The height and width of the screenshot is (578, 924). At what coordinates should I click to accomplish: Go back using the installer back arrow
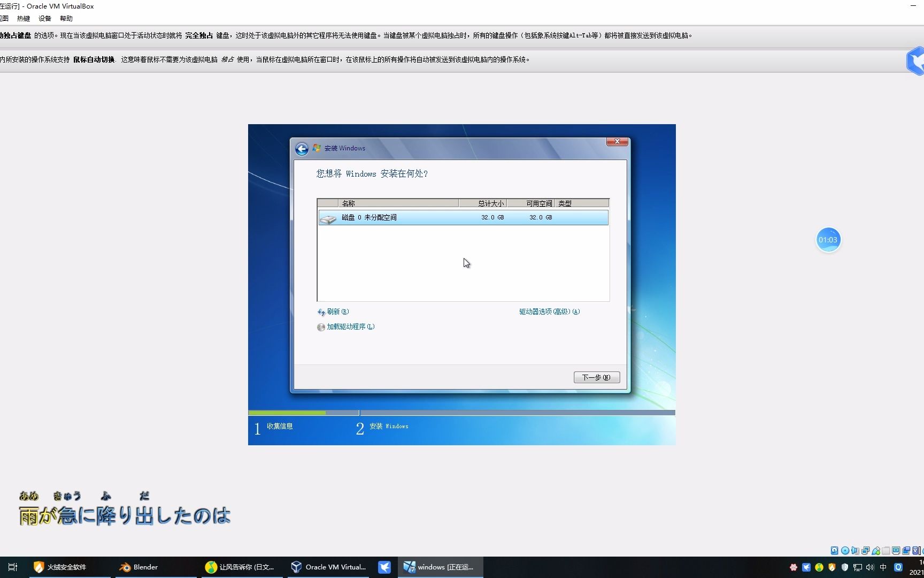click(302, 149)
